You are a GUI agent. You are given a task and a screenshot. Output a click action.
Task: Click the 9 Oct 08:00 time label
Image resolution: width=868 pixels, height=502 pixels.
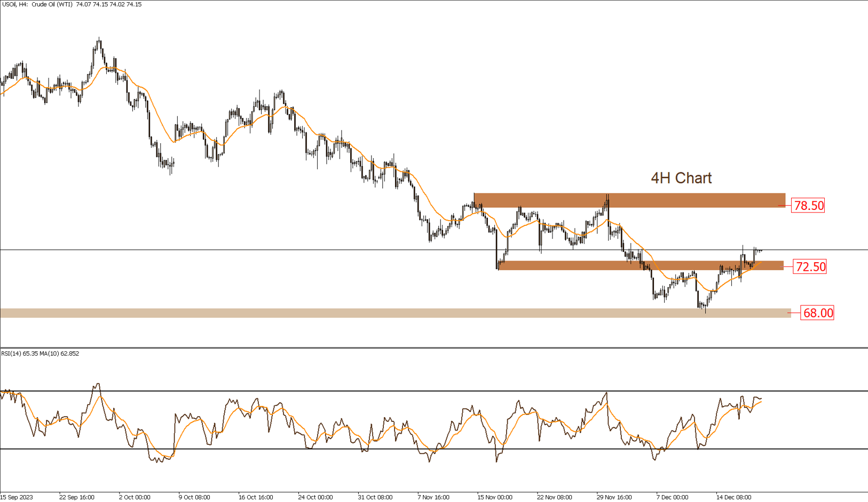(194, 497)
